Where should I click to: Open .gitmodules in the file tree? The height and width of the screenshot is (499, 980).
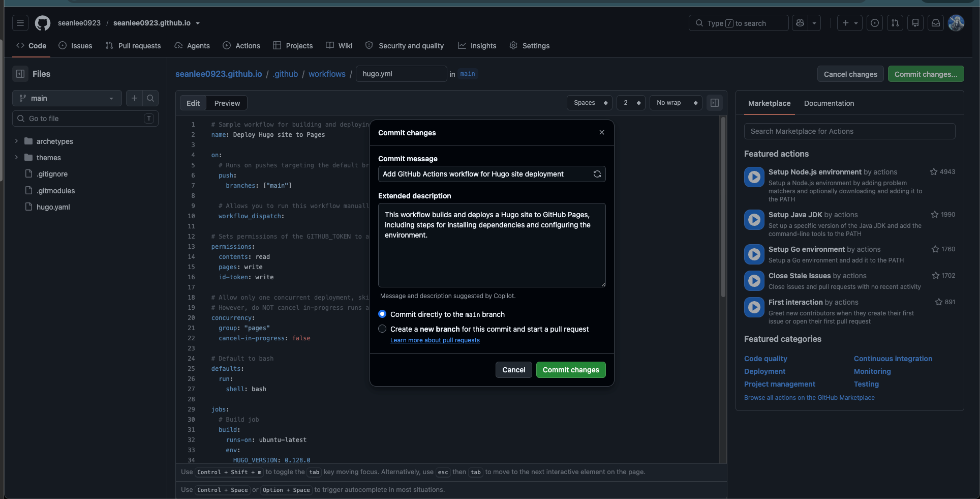pos(55,191)
